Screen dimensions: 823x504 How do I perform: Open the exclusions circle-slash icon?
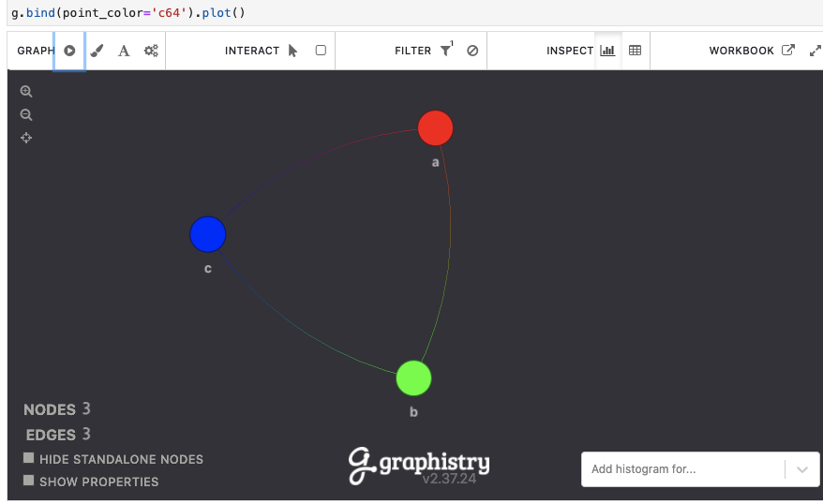tap(472, 51)
